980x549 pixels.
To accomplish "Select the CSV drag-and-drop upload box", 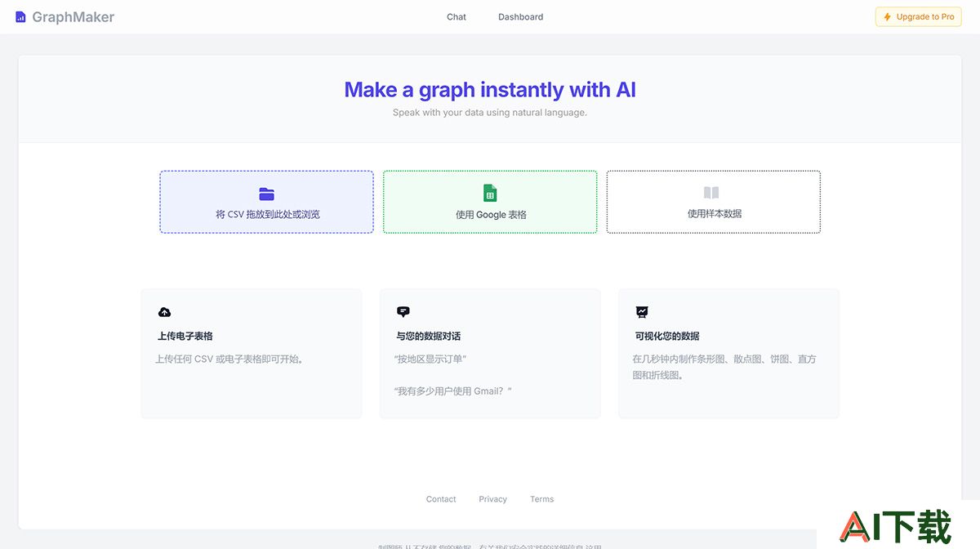I will tap(266, 202).
